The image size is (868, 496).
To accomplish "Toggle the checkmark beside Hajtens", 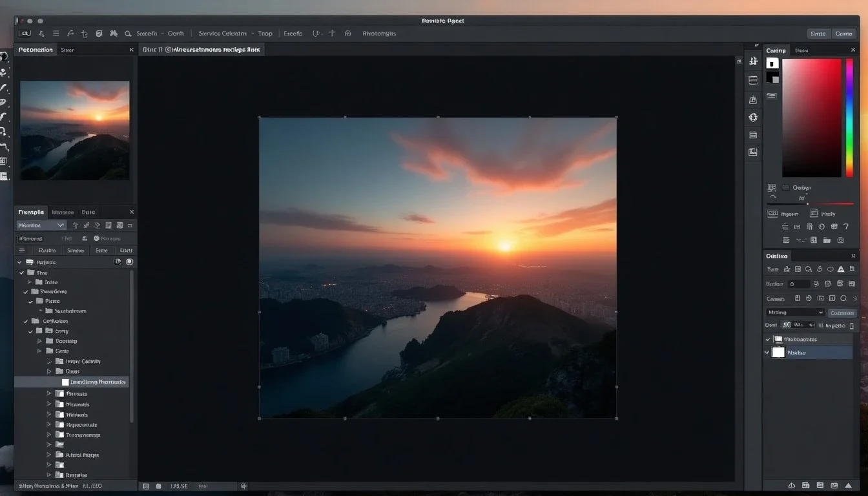I will coord(21,262).
